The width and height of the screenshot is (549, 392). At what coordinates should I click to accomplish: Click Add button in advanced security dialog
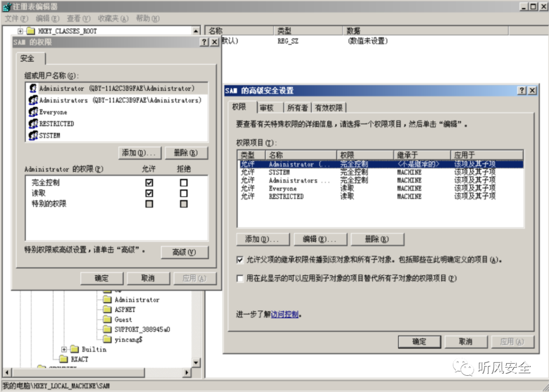263,239
